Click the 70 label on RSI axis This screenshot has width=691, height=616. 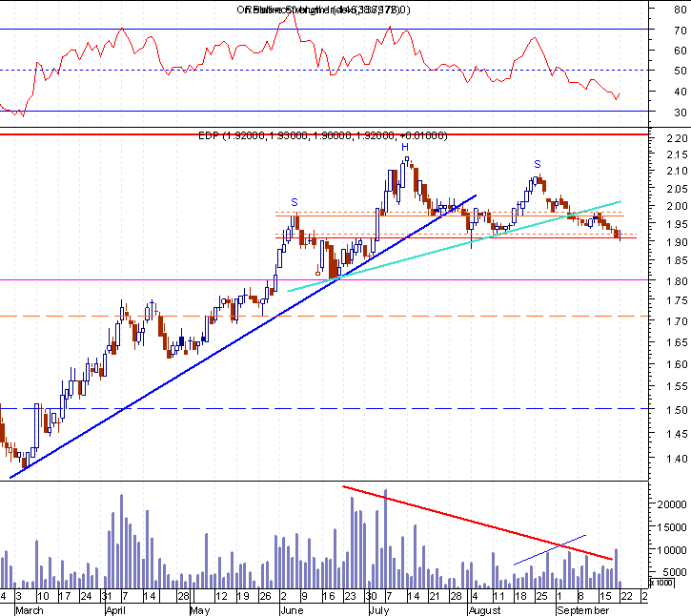coord(680,31)
